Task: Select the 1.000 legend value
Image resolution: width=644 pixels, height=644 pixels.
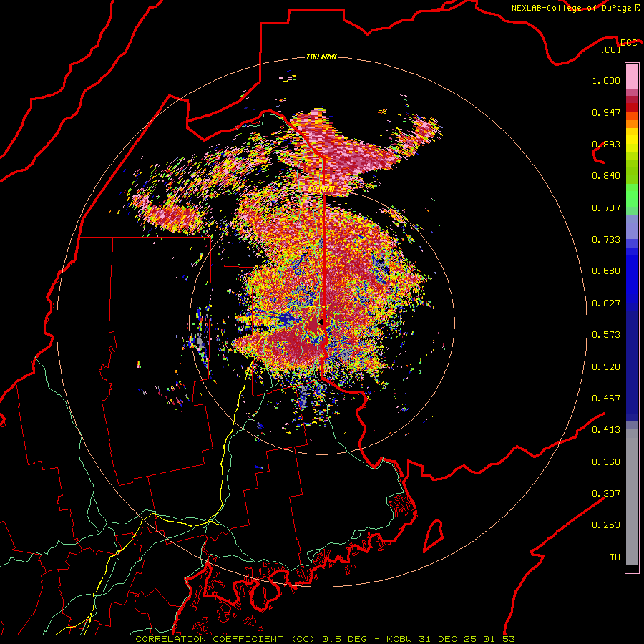Action: [606, 80]
